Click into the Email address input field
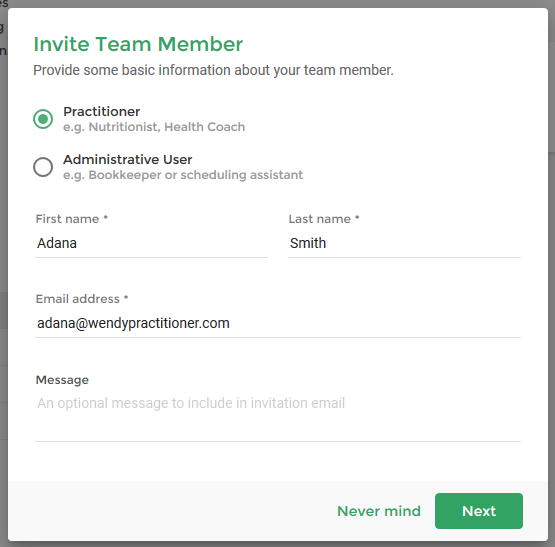 278,323
